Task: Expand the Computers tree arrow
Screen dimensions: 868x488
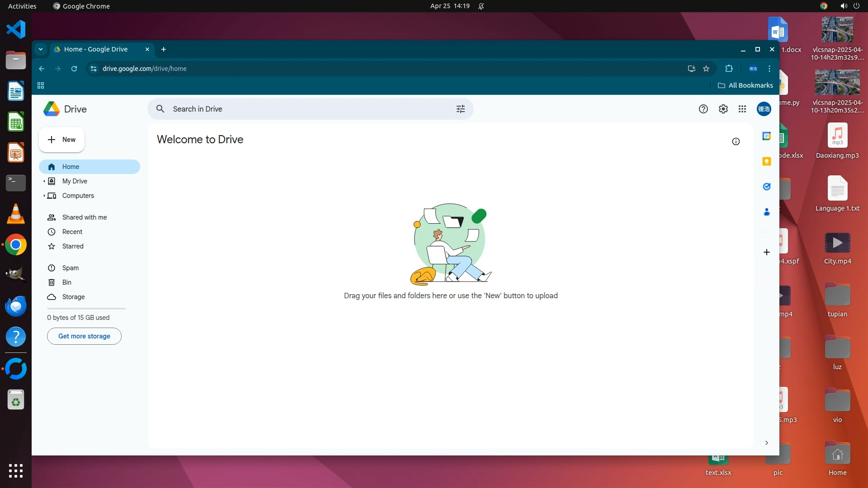Action: pyautogui.click(x=44, y=196)
